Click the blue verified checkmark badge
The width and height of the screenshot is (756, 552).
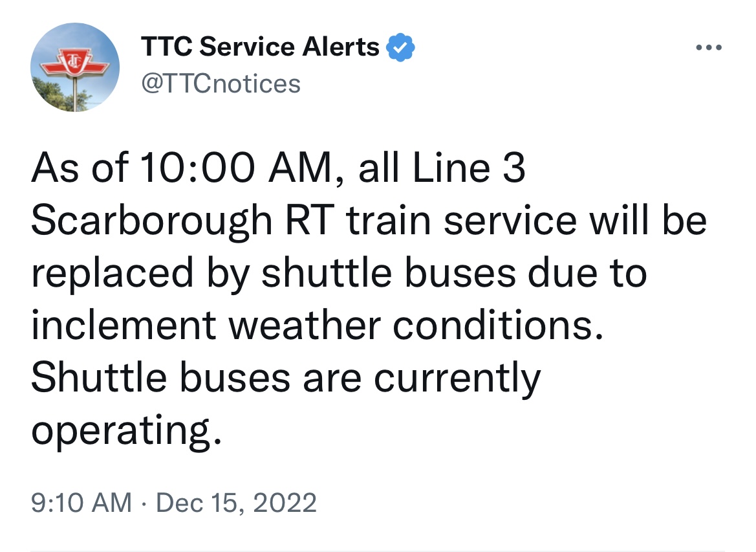point(400,48)
